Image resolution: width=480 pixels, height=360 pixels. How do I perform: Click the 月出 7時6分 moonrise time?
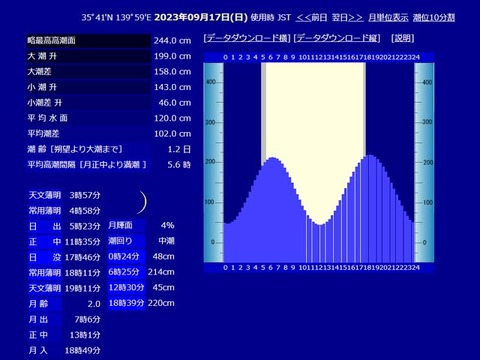coord(87,319)
